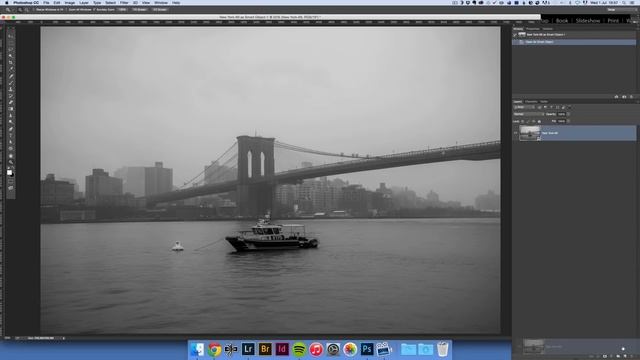This screenshot has height=360, width=640.
Task: Open the Filter menu
Action: click(124, 3)
